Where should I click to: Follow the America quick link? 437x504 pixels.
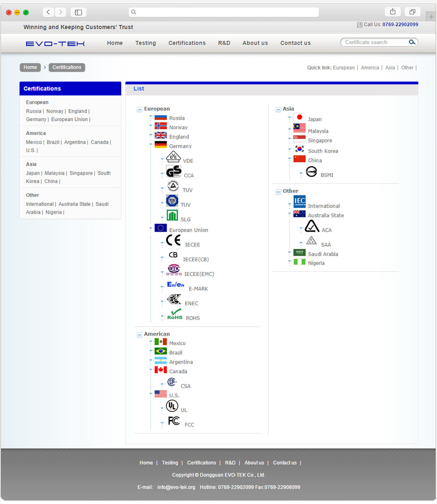coord(370,68)
